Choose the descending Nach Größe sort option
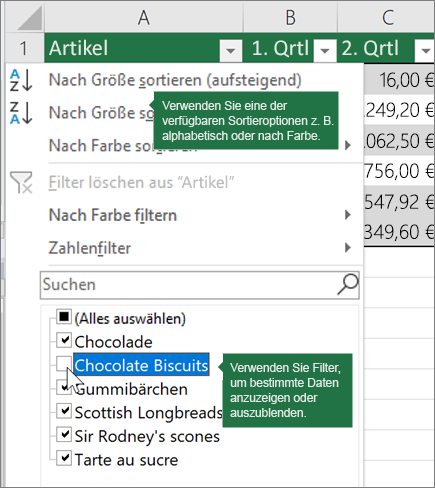Image resolution: width=435 pixels, height=488 pixels. point(100,113)
